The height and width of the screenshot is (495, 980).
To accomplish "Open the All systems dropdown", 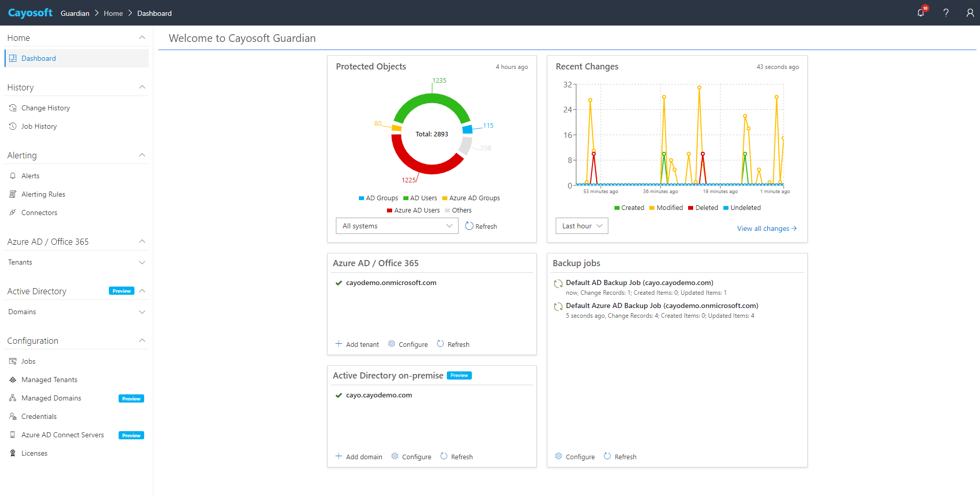I will pyautogui.click(x=397, y=225).
